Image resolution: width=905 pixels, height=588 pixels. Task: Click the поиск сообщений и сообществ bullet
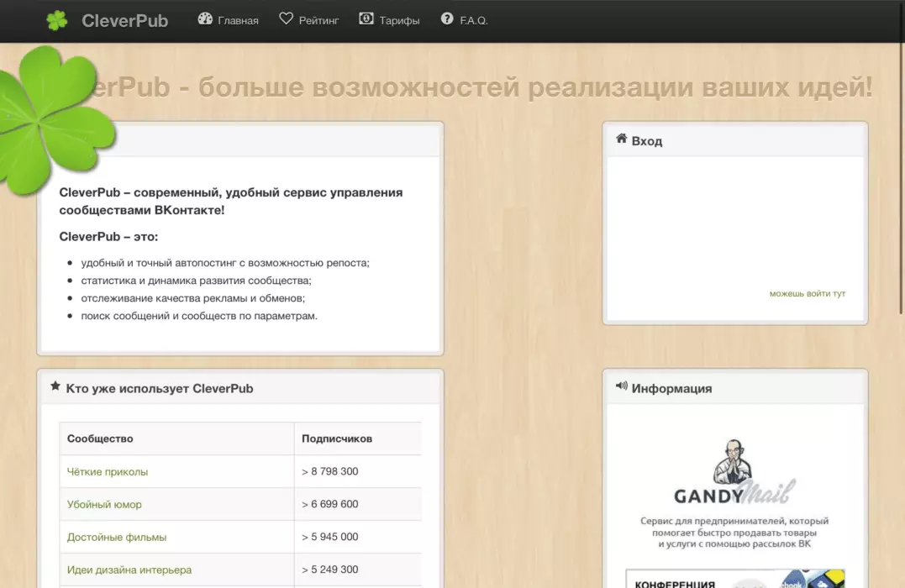[199, 316]
